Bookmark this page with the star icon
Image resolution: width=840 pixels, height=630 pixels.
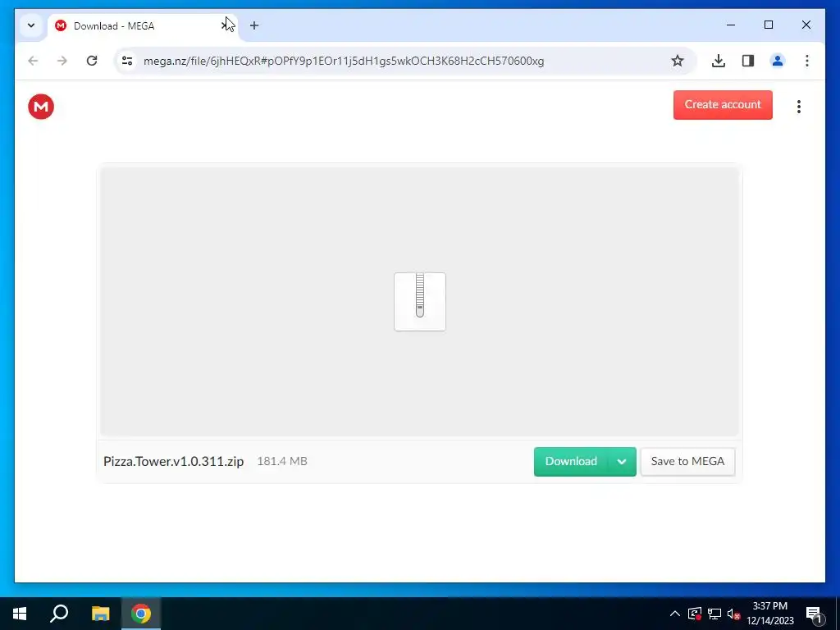pos(677,61)
